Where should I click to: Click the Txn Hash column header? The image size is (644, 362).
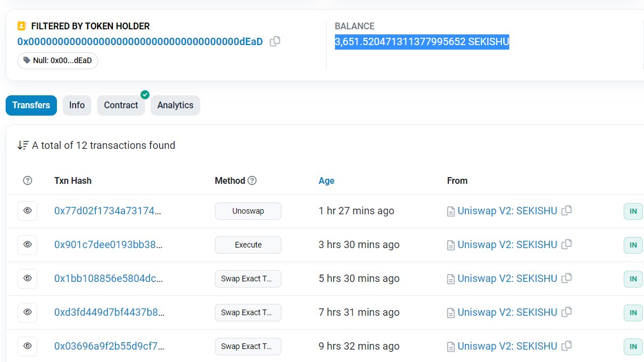pos(73,180)
